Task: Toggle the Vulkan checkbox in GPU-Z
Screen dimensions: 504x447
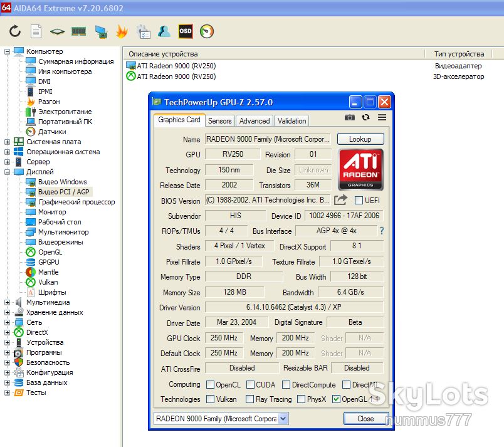Action: (x=210, y=399)
